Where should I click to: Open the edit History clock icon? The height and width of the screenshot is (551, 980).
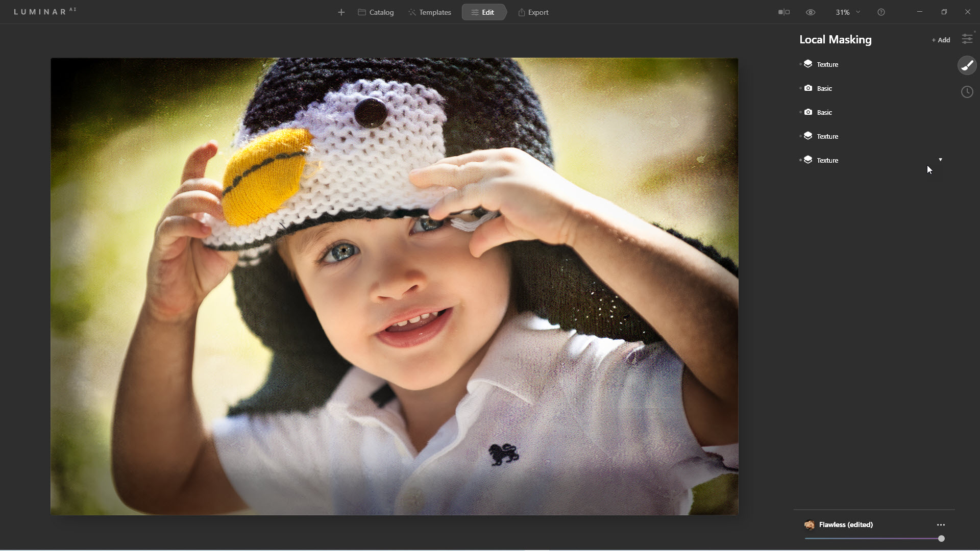[967, 92]
